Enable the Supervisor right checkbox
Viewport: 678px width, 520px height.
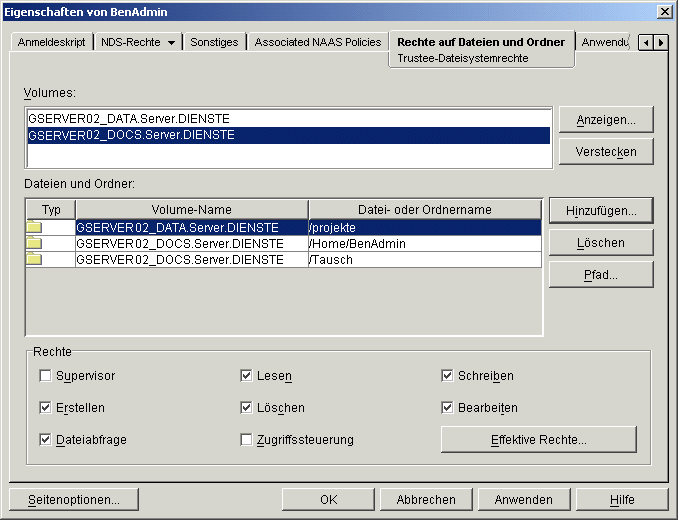point(45,376)
